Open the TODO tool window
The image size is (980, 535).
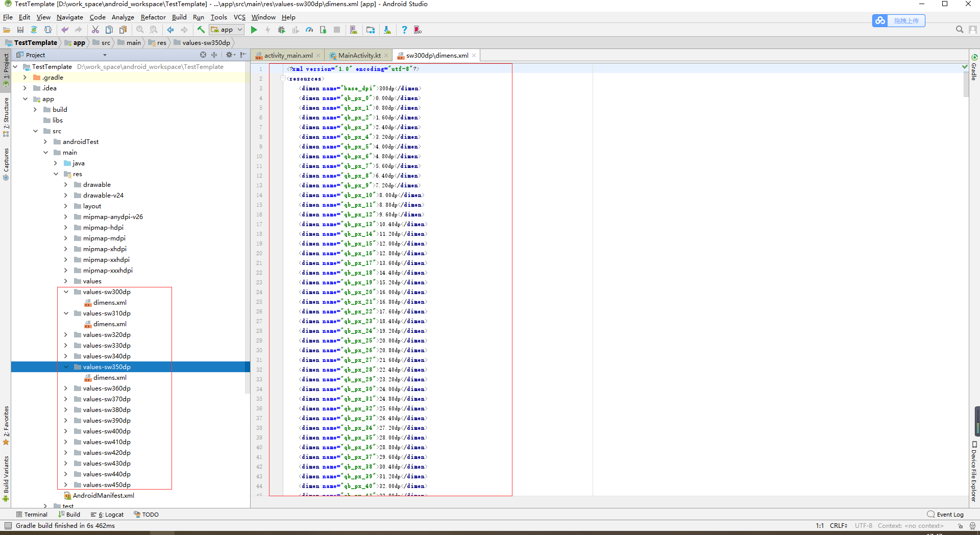pos(146,515)
